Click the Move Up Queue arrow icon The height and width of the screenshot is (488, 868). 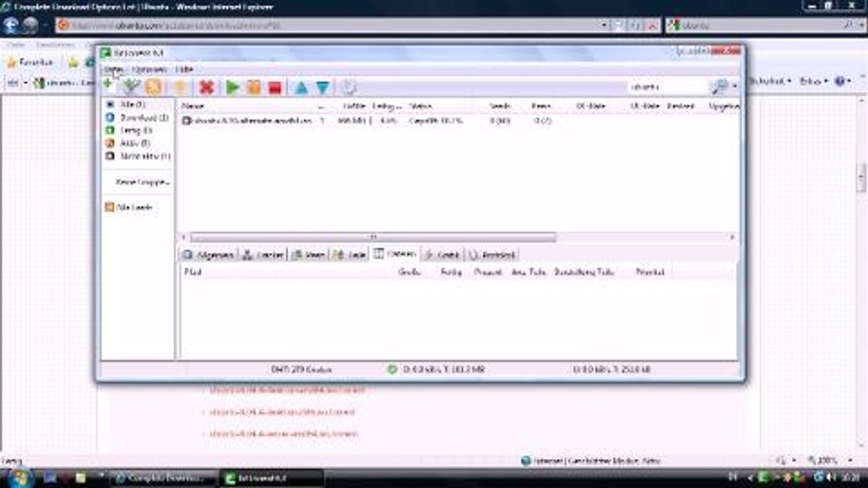301,87
